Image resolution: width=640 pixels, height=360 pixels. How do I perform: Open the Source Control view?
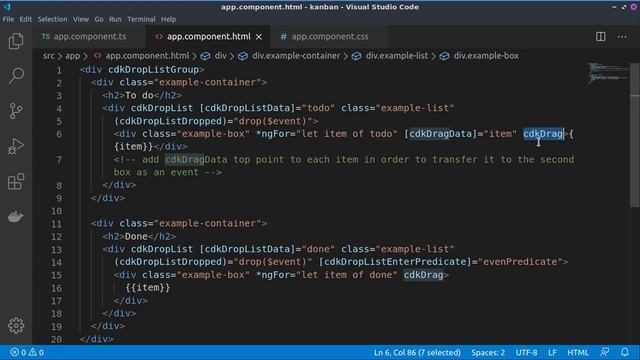pos(16,111)
